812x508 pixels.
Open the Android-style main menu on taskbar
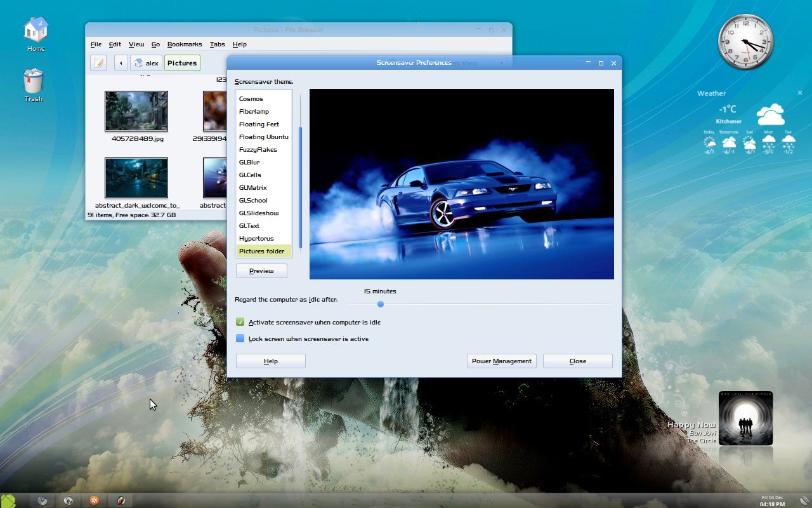point(8,500)
